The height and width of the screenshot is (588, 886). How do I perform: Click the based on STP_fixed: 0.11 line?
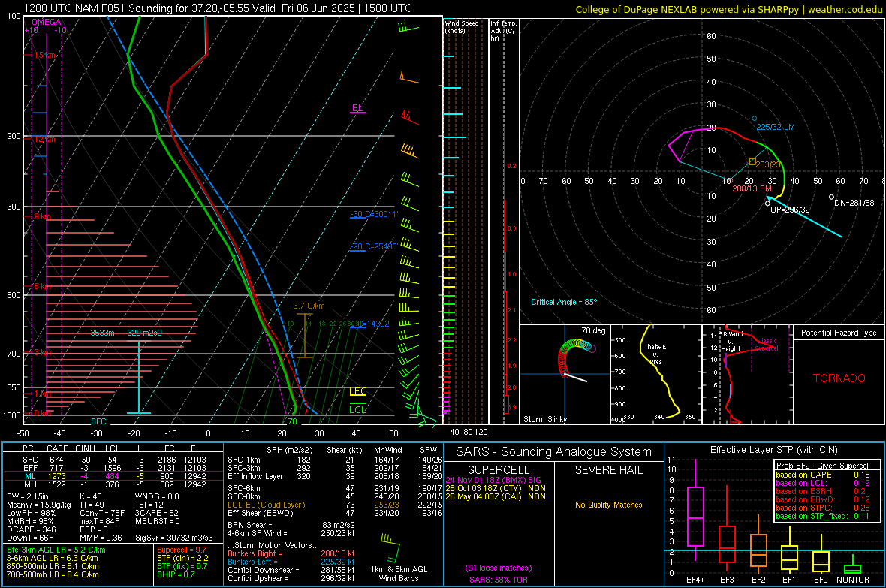[x=823, y=516]
